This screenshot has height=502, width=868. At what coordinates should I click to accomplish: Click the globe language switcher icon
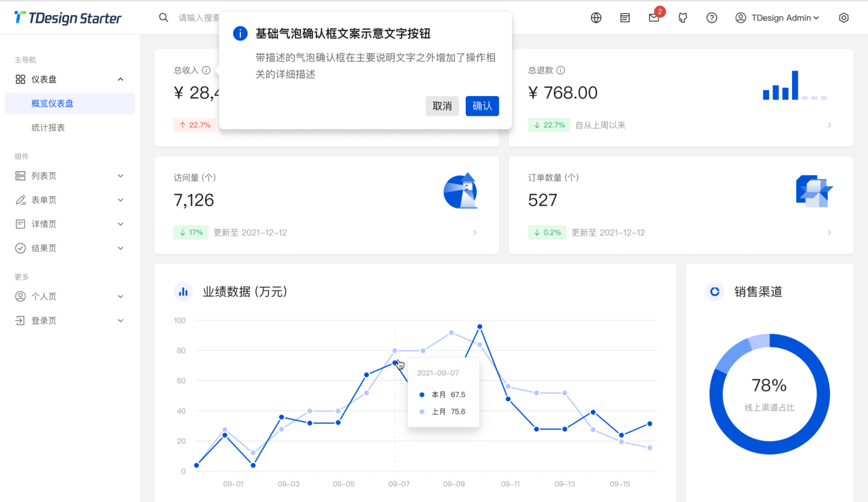pos(596,17)
